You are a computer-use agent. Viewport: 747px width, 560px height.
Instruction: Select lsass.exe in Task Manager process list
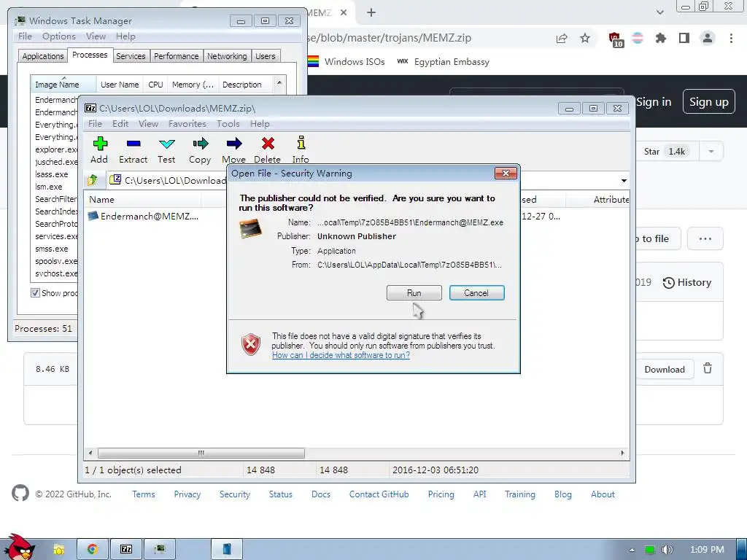(52, 174)
